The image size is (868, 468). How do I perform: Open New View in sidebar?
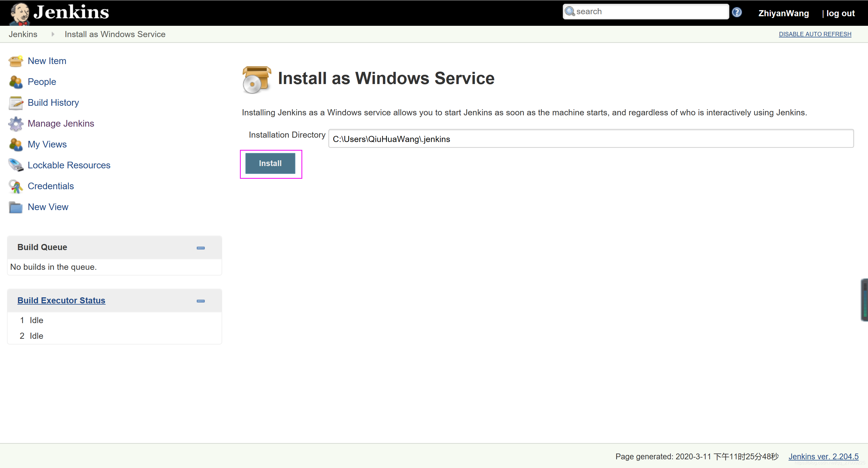coord(48,206)
